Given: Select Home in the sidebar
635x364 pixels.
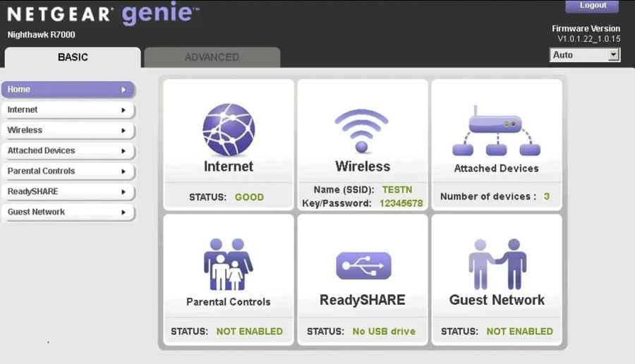Looking at the screenshot, I should coord(68,90).
